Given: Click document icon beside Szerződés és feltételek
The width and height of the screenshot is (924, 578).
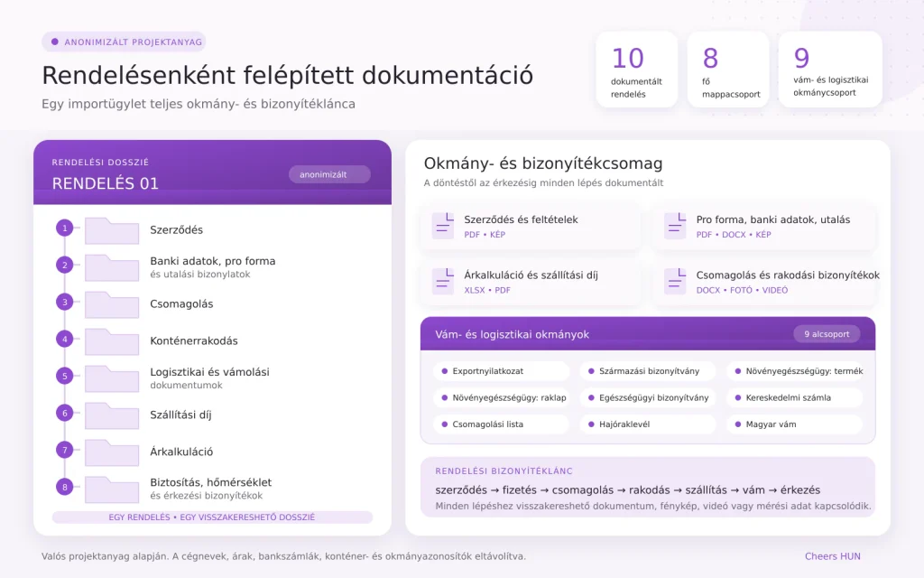Looking at the screenshot, I should (x=443, y=226).
